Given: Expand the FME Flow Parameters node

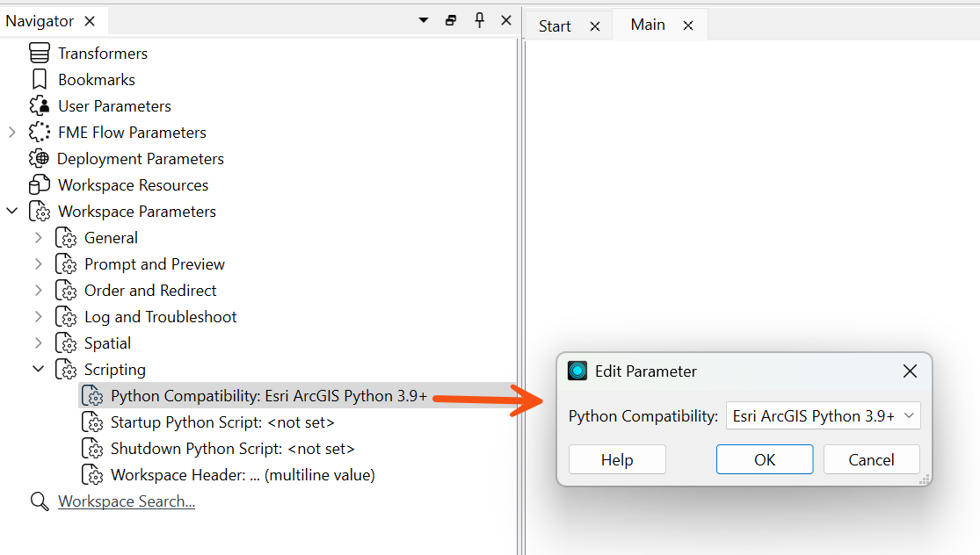Looking at the screenshot, I should [x=11, y=133].
